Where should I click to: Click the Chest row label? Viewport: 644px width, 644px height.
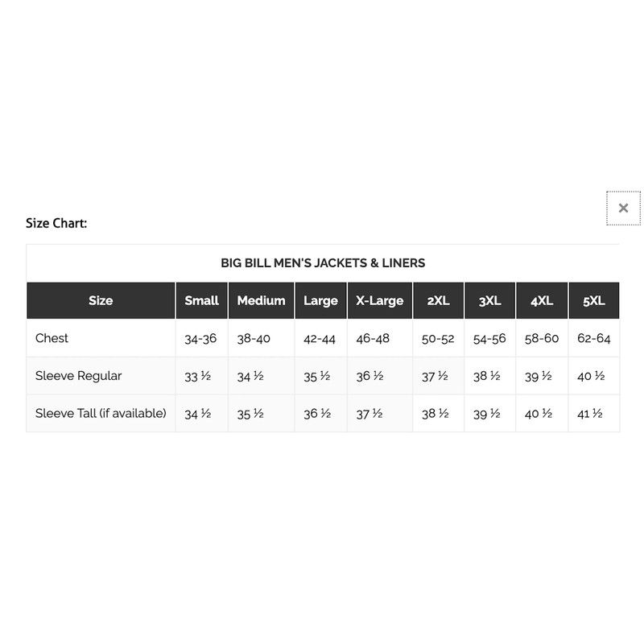[x=52, y=338]
